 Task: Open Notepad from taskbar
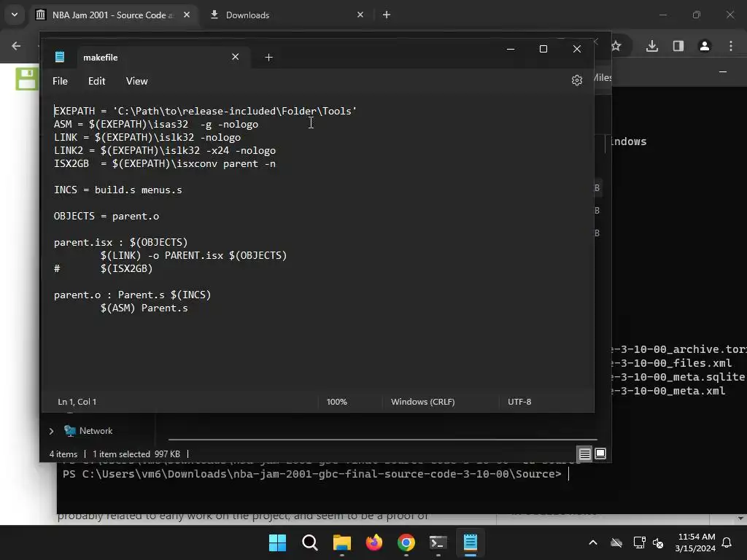pos(471,542)
